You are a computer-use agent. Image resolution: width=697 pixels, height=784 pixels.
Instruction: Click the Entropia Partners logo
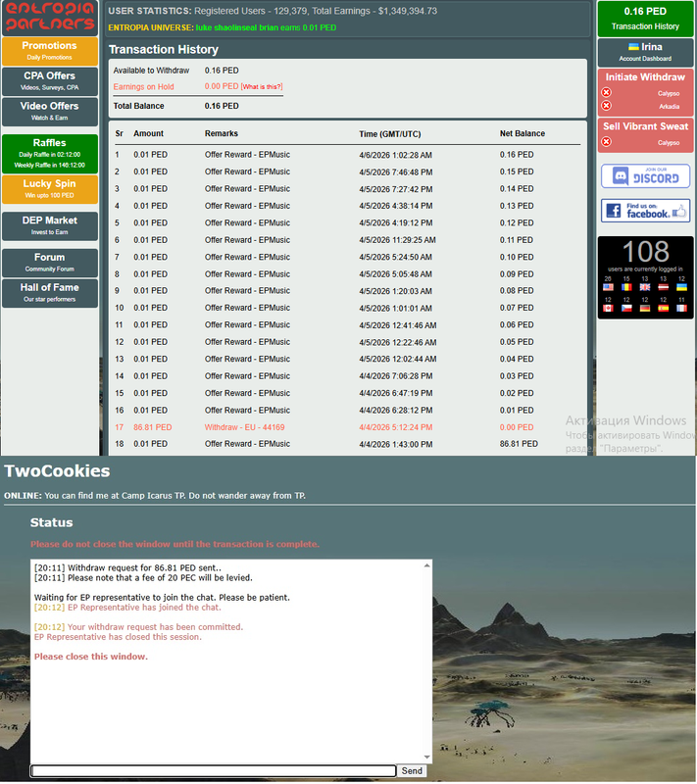49,17
